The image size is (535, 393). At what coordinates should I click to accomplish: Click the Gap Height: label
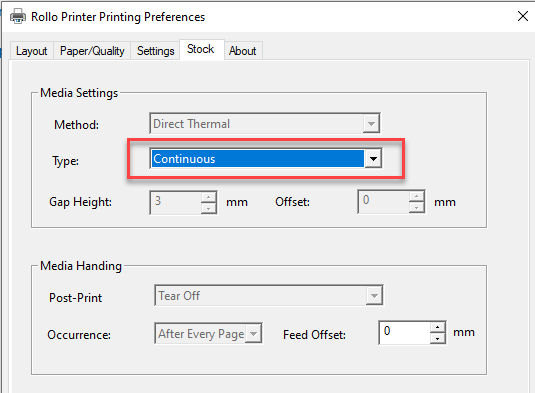click(81, 202)
